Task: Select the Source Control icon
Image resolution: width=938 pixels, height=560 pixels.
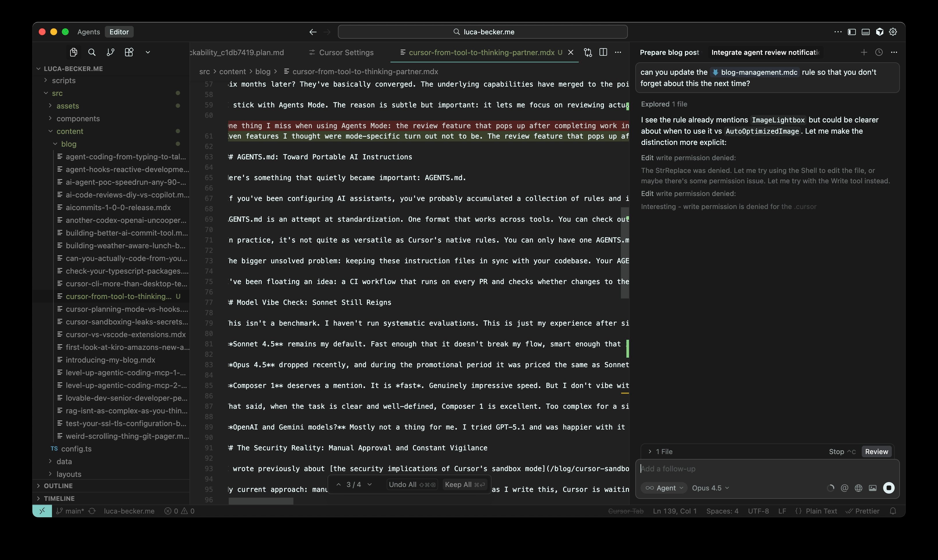Action: (x=111, y=52)
